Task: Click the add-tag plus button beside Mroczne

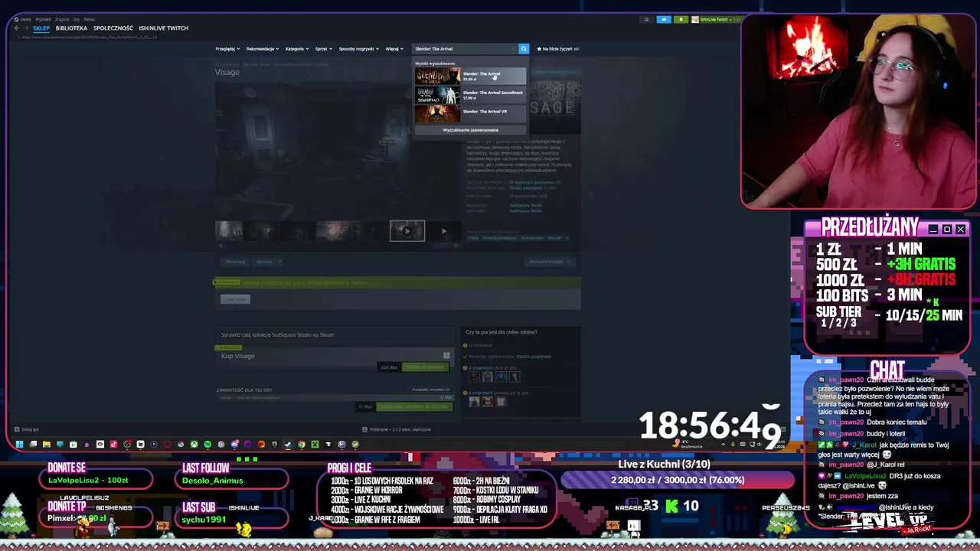Action: pos(567,238)
